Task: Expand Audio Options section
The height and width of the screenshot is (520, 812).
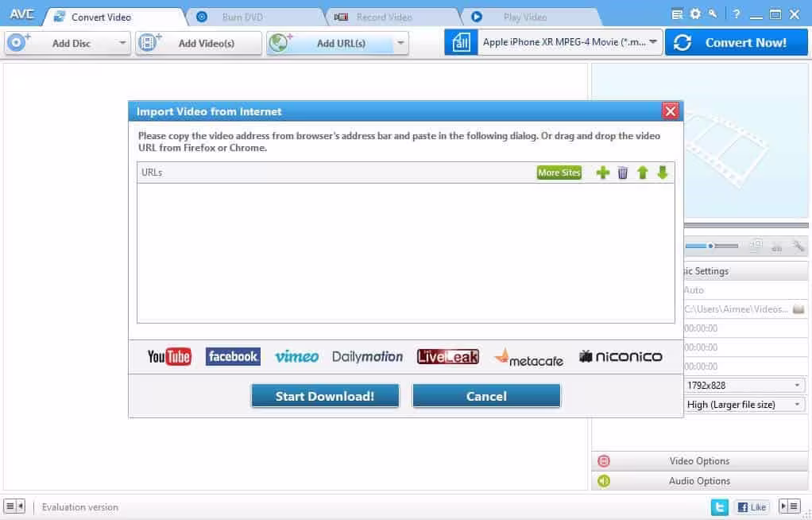Action: (700, 481)
